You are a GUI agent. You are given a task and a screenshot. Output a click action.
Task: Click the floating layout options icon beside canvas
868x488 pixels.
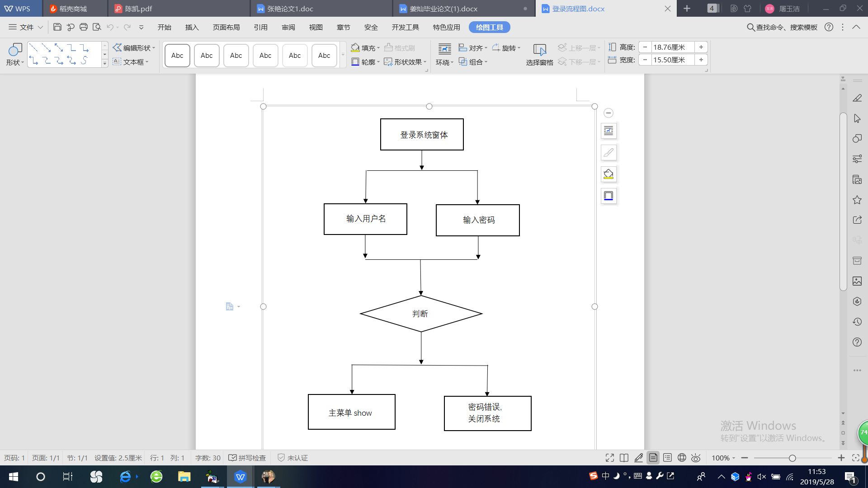click(x=609, y=131)
